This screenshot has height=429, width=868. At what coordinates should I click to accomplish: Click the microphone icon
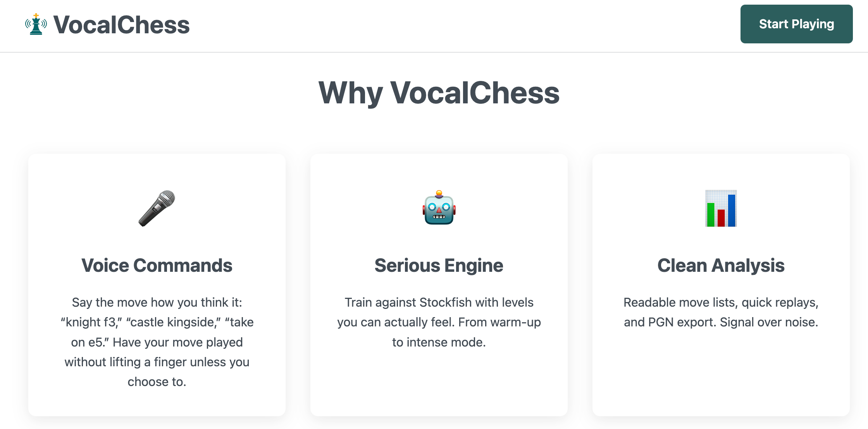[x=157, y=208]
